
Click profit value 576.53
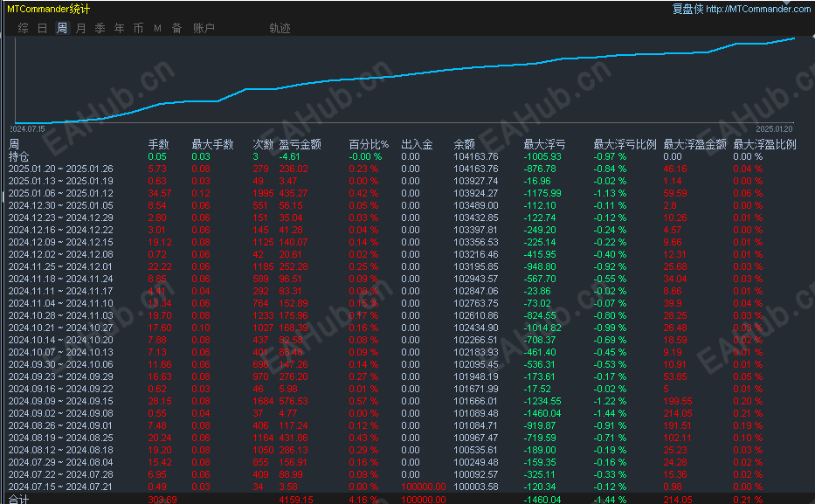tap(294, 401)
